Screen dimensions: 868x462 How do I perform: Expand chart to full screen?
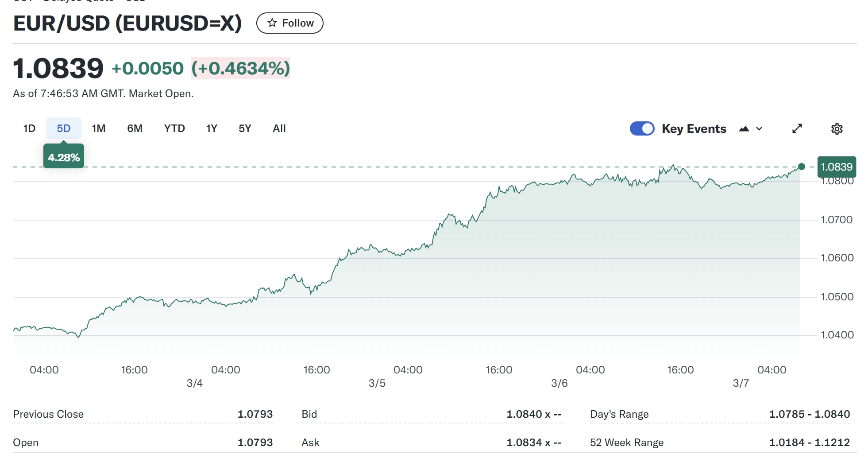797,129
